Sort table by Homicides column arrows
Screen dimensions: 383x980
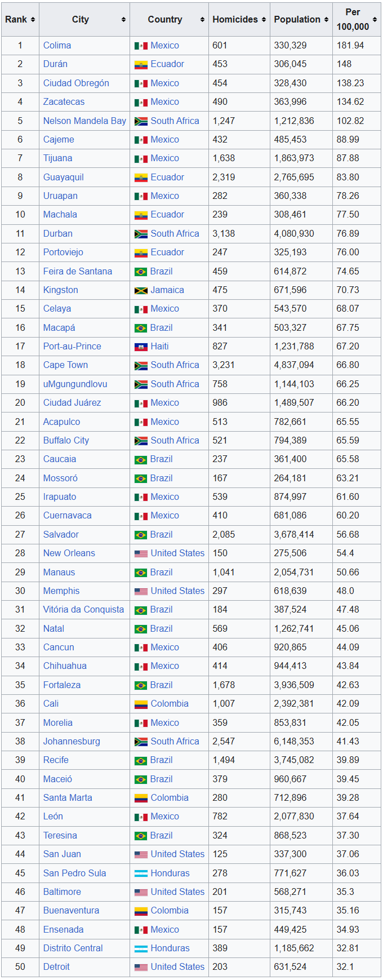click(x=264, y=20)
